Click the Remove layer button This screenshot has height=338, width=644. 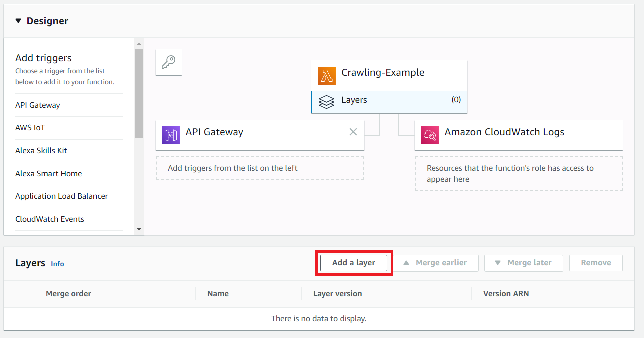tap(596, 263)
